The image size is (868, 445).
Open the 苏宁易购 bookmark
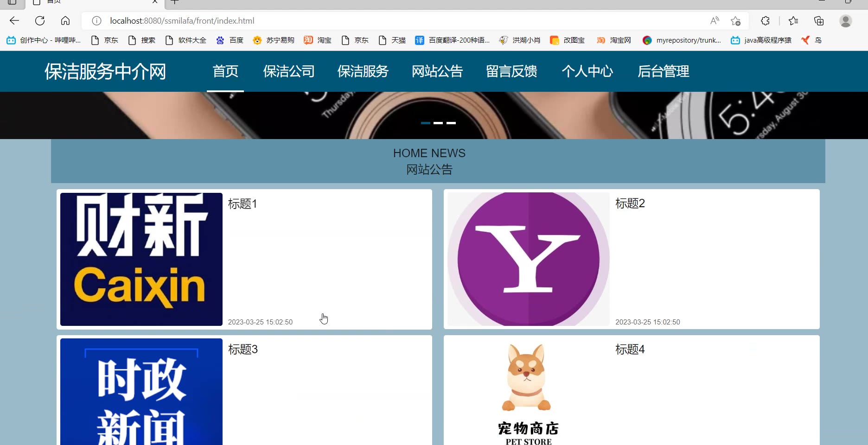point(274,40)
